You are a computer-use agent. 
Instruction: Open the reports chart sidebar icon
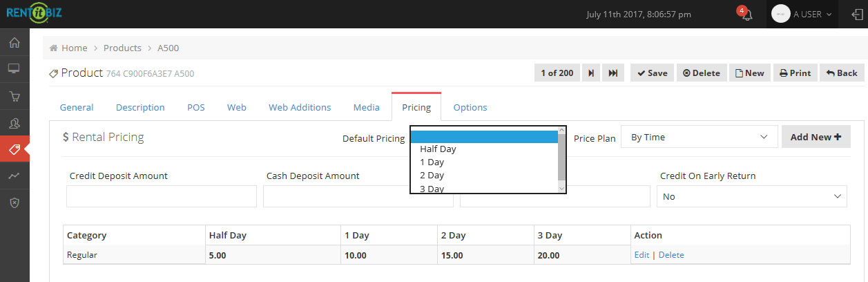coord(14,176)
